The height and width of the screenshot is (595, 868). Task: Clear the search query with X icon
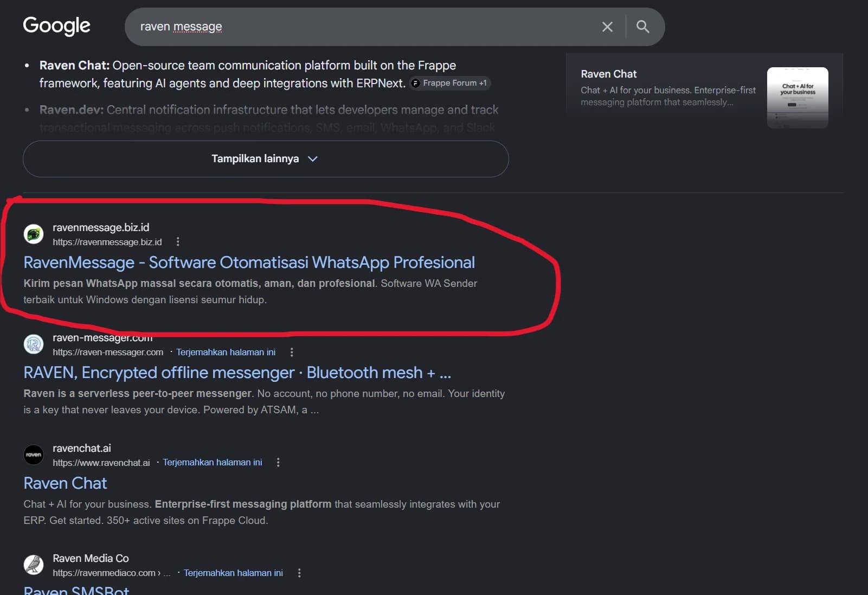pos(607,27)
